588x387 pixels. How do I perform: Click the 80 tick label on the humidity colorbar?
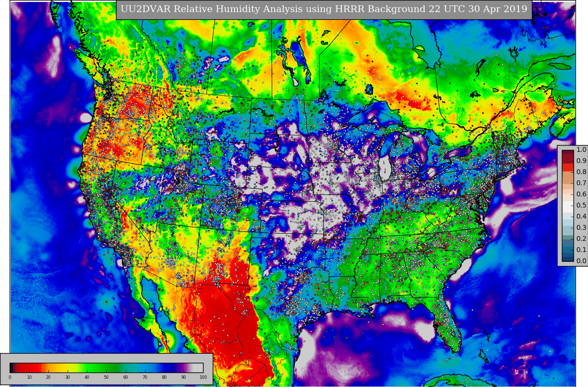[x=164, y=377]
